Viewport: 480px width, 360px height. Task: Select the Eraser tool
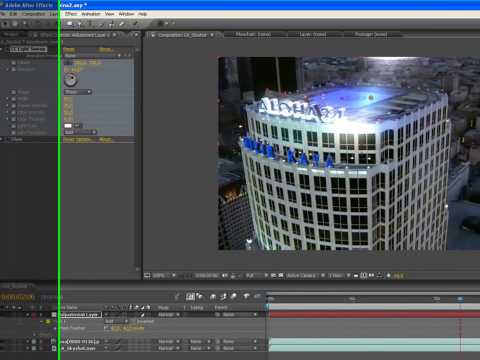point(122,24)
